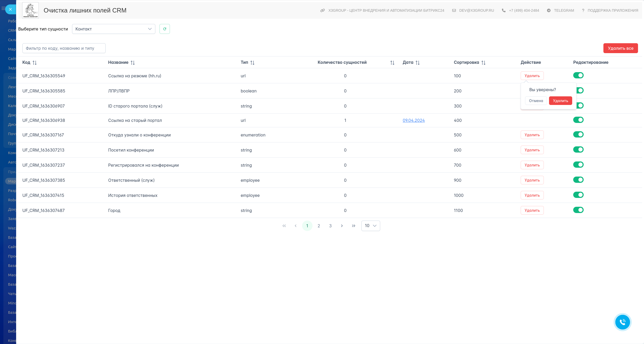
Task: Switch to pagination page 3
Action: (x=330, y=226)
